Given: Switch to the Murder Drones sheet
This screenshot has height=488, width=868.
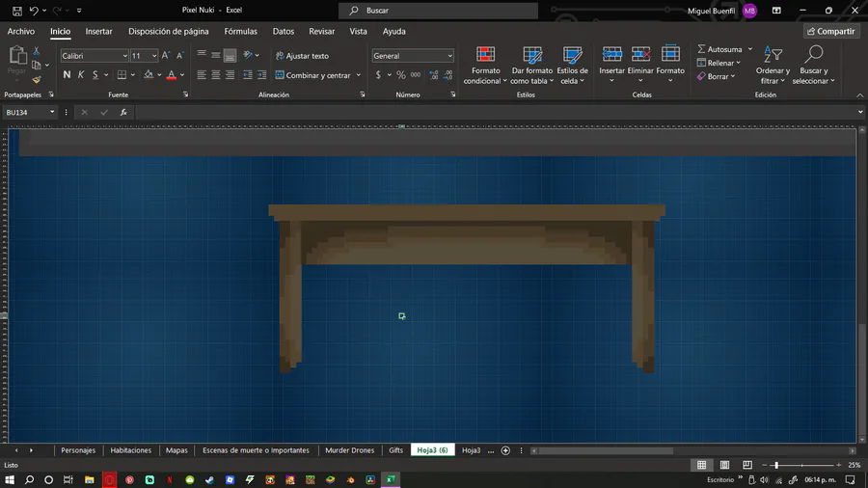Looking at the screenshot, I should click(349, 450).
